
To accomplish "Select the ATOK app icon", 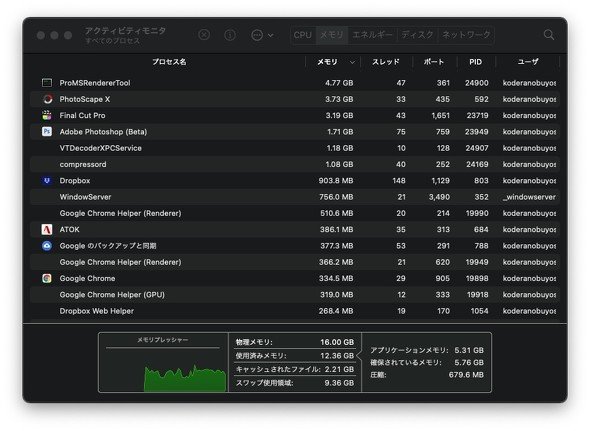I will tap(47, 229).
